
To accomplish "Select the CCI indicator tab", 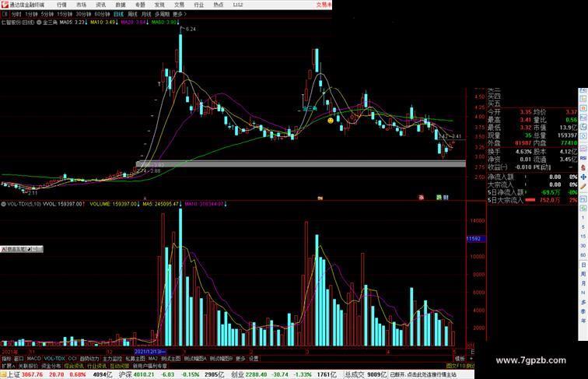I will (x=72, y=359).
